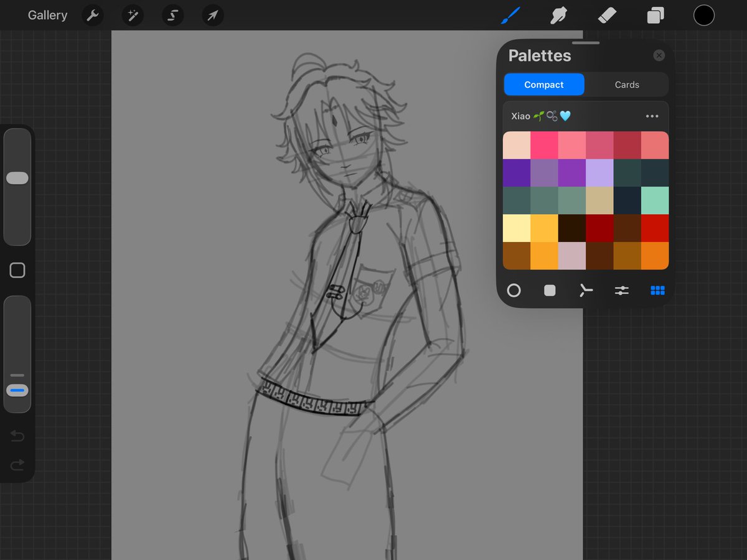Open the Actions wrench menu
The image size is (747, 560).
pos(92,16)
